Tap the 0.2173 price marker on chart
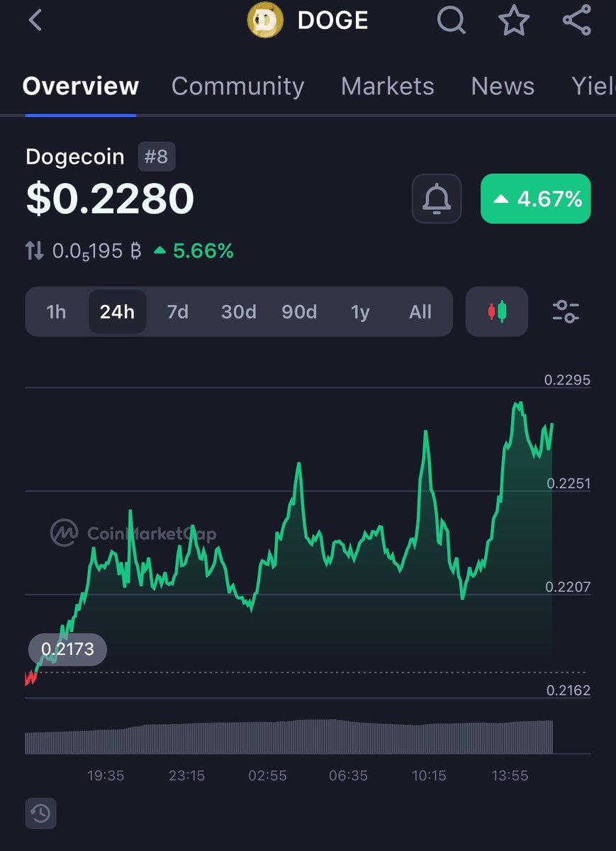 coord(67,649)
